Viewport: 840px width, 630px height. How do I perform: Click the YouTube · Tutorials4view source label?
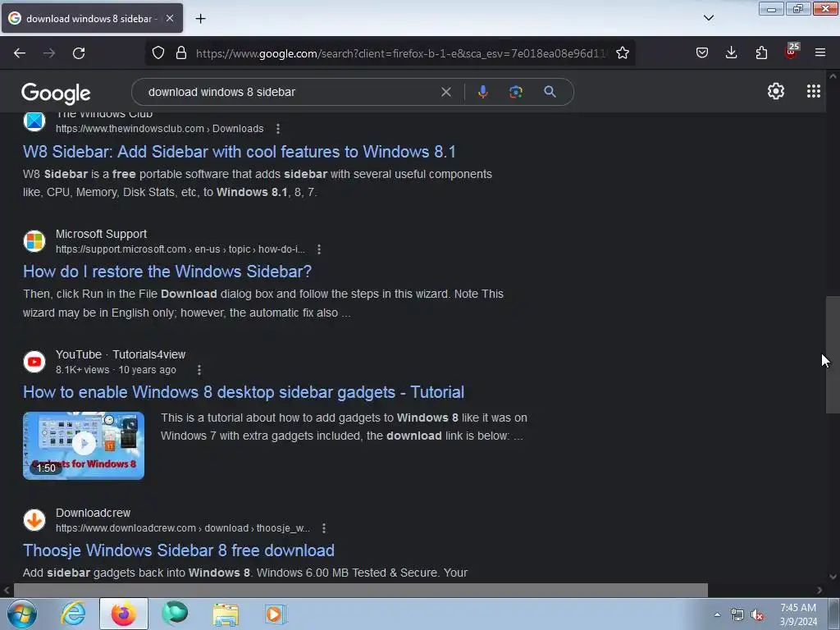pos(121,354)
